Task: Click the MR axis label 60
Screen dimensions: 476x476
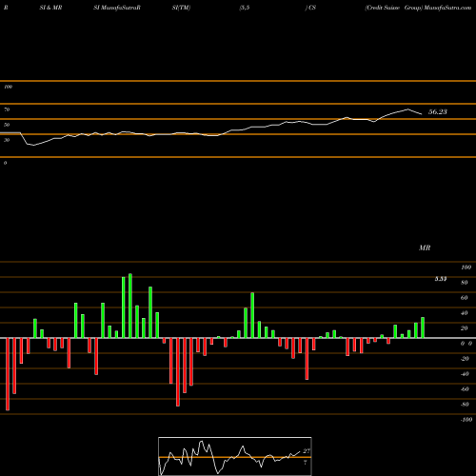Action: (465, 298)
